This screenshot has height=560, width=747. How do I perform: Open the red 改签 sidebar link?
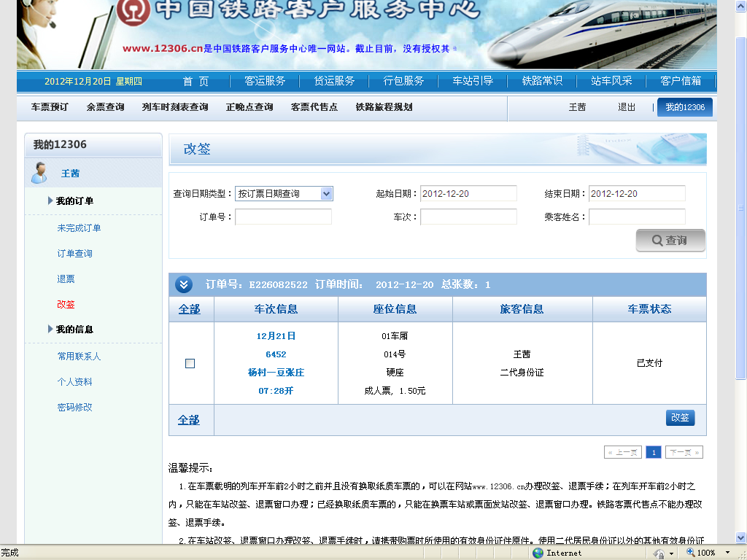coord(66,304)
